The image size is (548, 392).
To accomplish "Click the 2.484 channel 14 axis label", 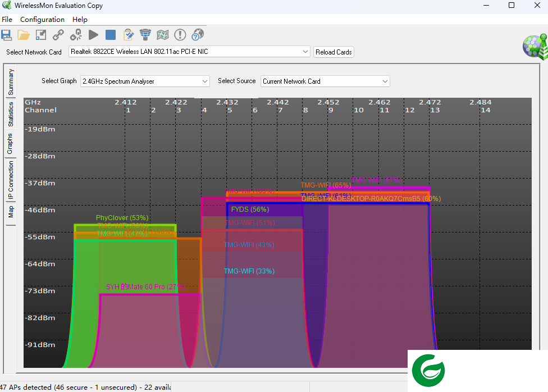I will pos(481,106).
